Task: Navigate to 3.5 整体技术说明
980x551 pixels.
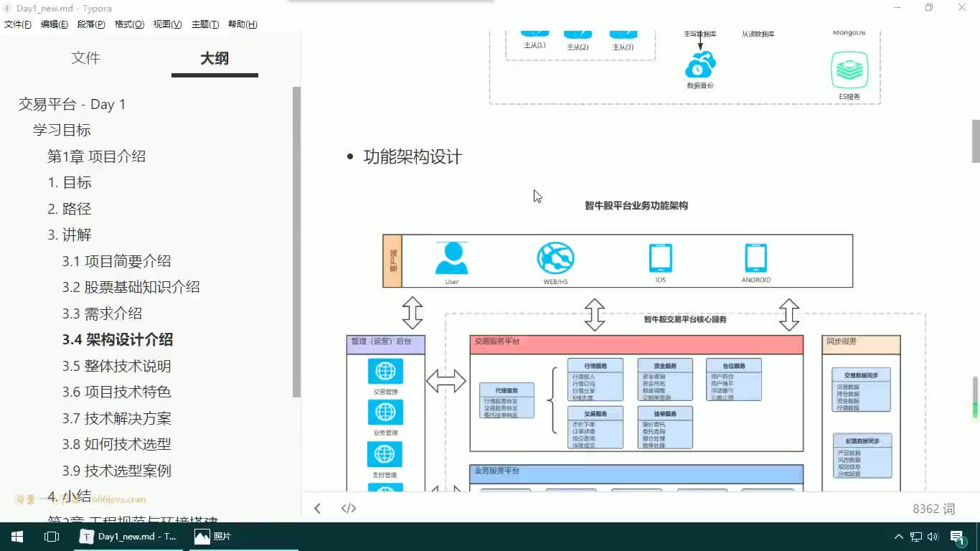Action: 116,366
